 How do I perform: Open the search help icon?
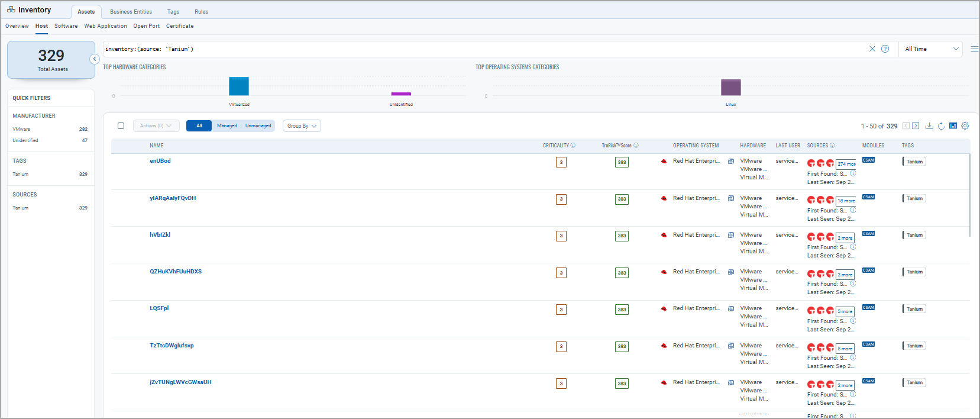(x=885, y=49)
